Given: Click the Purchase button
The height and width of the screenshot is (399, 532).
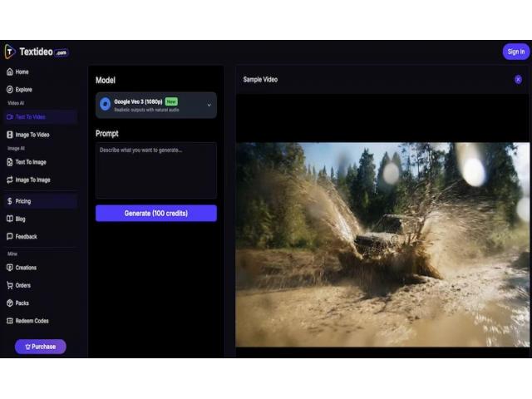Looking at the screenshot, I should 40,347.
